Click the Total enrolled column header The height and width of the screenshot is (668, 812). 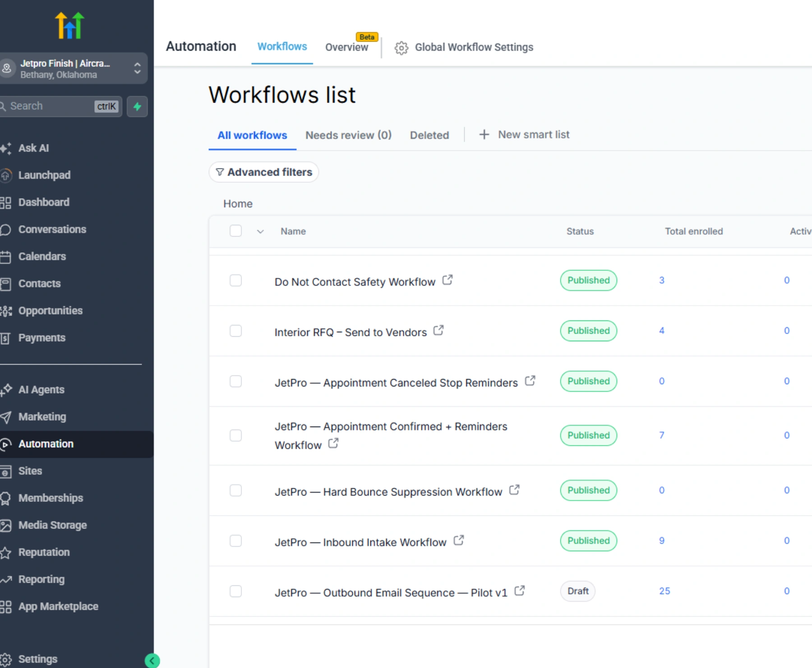click(x=694, y=232)
